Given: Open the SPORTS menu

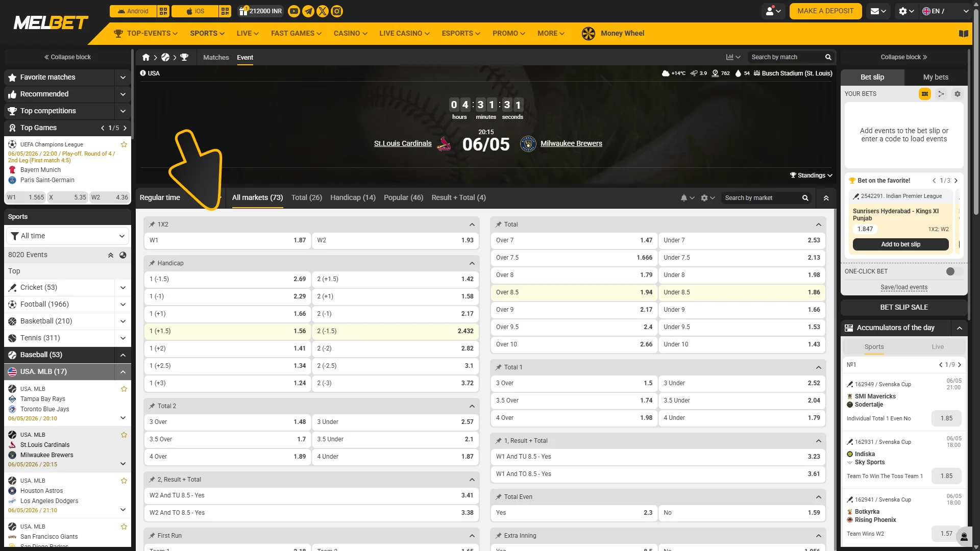Looking at the screenshot, I should [207, 34].
